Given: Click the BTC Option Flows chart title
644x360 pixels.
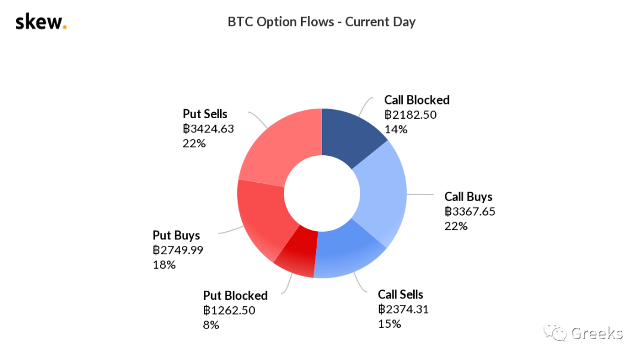Looking at the screenshot, I should tap(321, 22).
